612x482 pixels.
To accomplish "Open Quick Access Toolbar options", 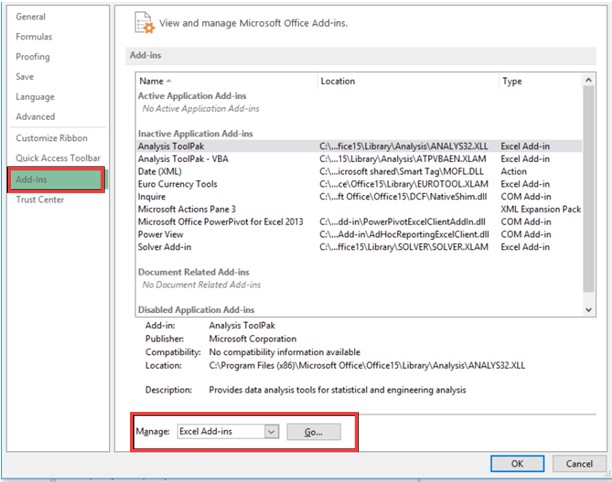I will point(58,158).
